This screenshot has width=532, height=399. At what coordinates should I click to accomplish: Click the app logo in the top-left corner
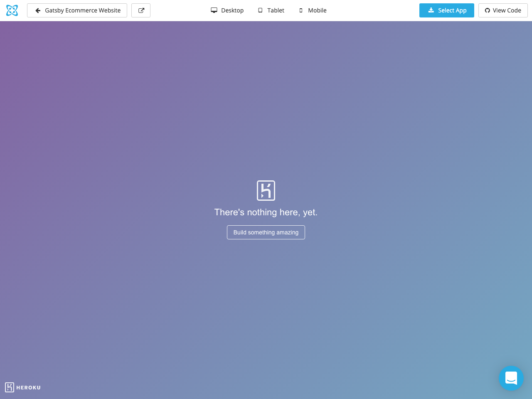click(12, 10)
